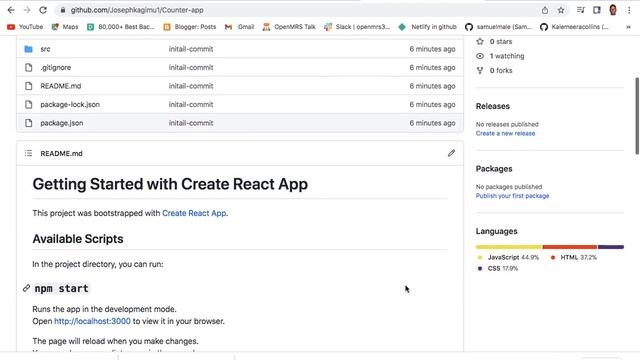Open the Releases heading link
Image resolution: width=640 pixels, height=360 pixels.
coord(493,106)
